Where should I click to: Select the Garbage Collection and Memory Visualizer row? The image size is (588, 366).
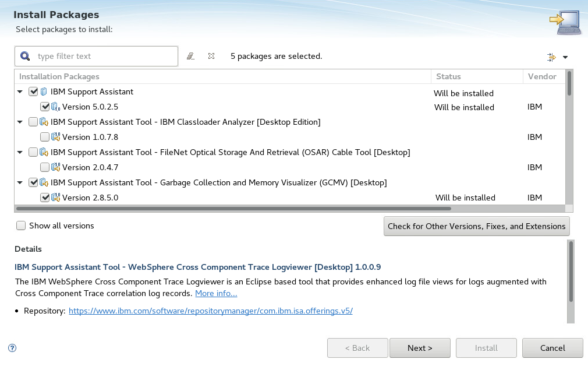click(x=219, y=183)
